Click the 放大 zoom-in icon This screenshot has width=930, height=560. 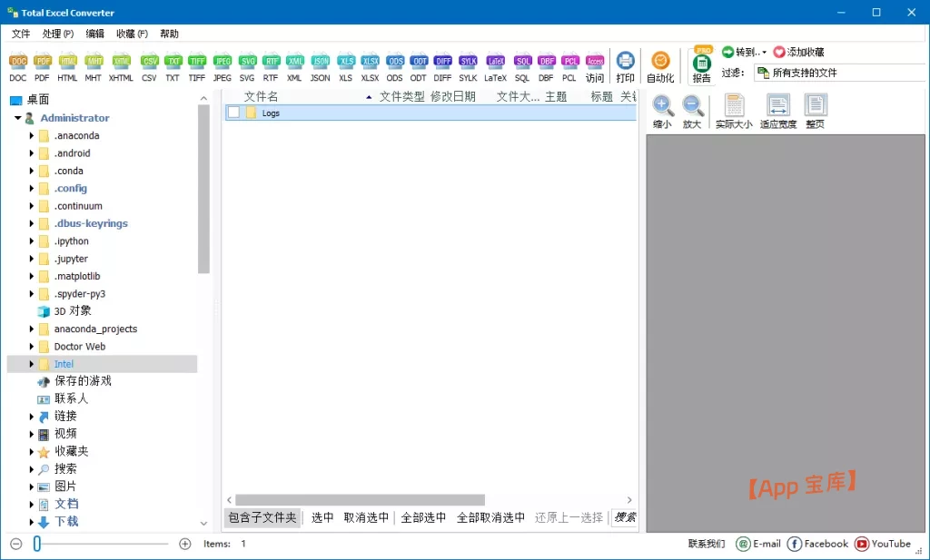[694, 109]
